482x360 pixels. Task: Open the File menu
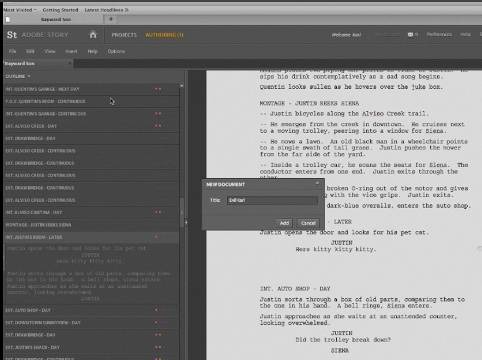[12, 51]
